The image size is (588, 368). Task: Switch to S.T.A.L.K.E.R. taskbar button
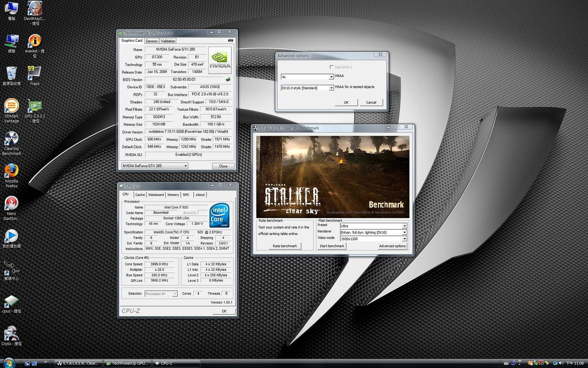click(x=78, y=363)
